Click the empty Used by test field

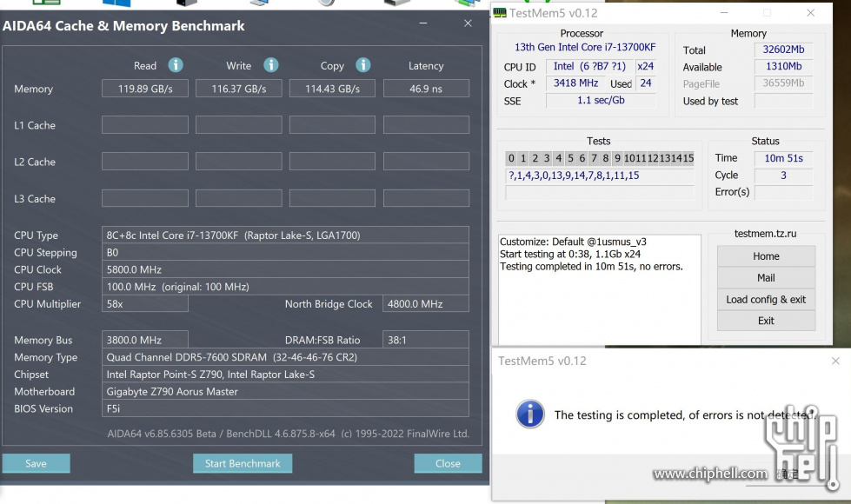(783, 101)
